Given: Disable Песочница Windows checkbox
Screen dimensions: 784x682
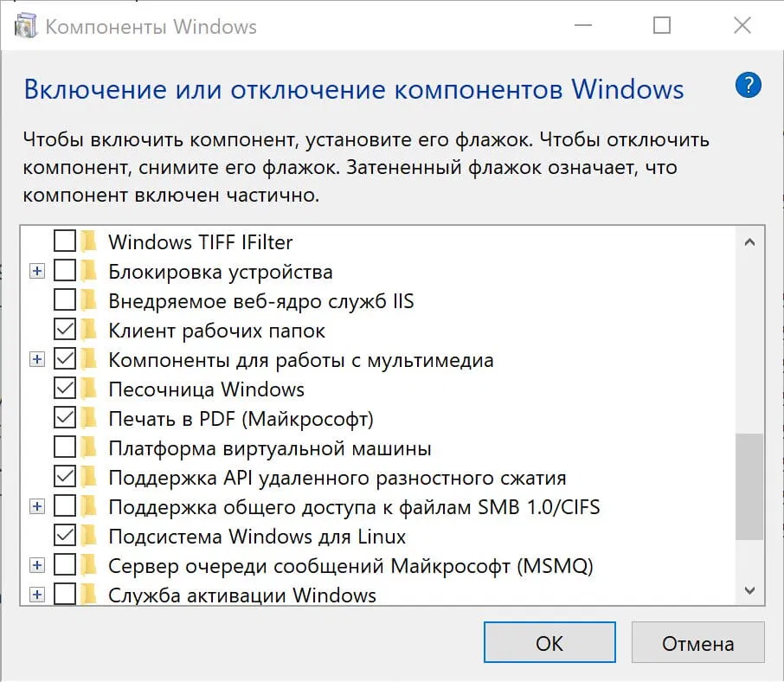Looking at the screenshot, I should (x=63, y=389).
